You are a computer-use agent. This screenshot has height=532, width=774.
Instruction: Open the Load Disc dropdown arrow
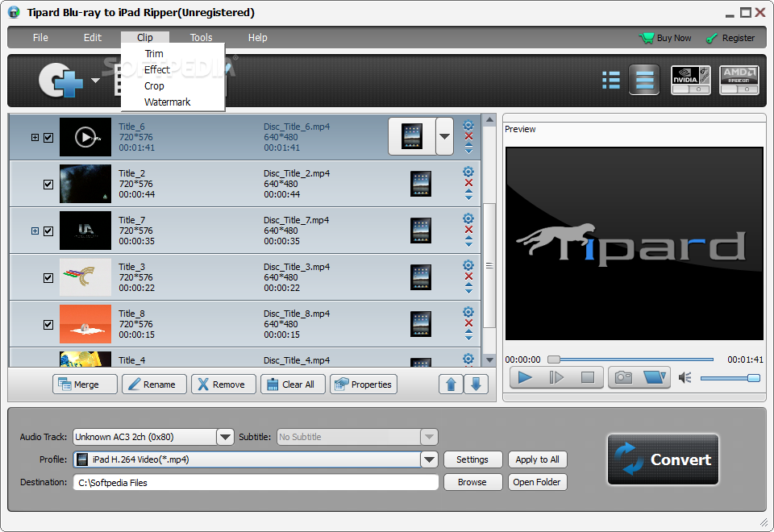click(95, 81)
